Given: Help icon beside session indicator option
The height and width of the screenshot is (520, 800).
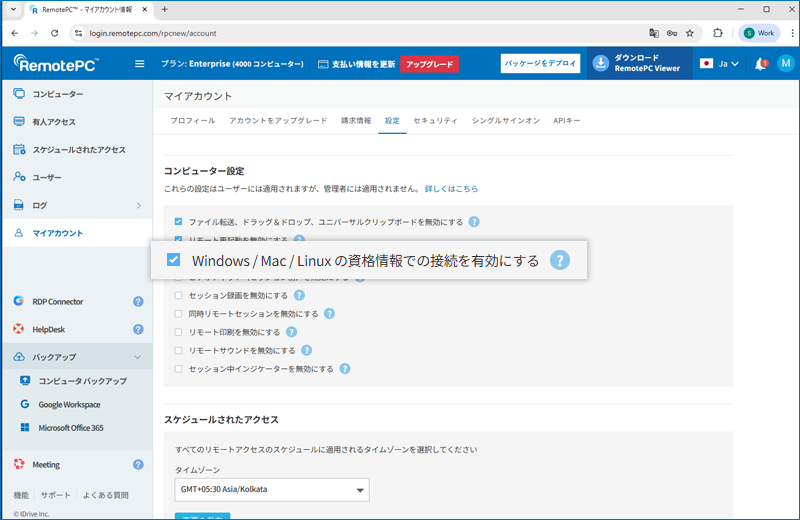Looking at the screenshot, I should (x=345, y=368).
